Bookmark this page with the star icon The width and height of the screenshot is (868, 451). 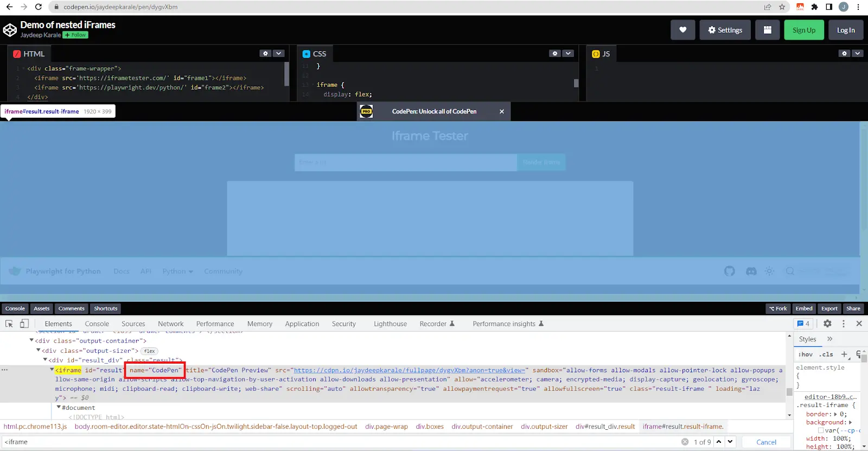(x=782, y=7)
